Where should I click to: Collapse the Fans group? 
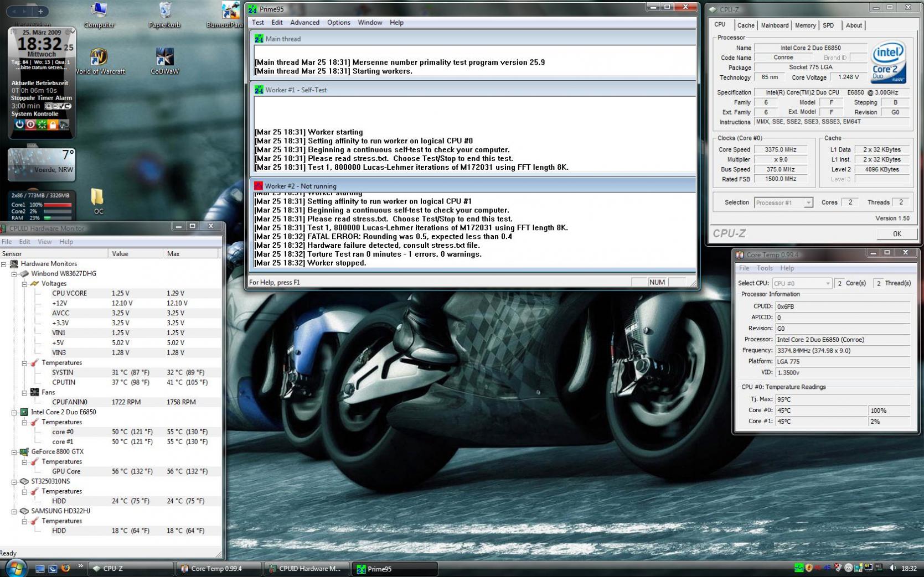(24, 392)
